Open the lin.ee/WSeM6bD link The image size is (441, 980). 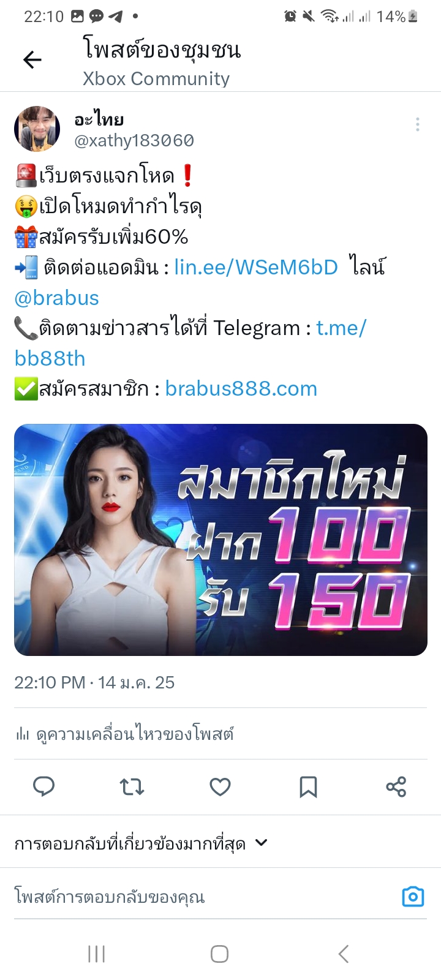coord(256,267)
